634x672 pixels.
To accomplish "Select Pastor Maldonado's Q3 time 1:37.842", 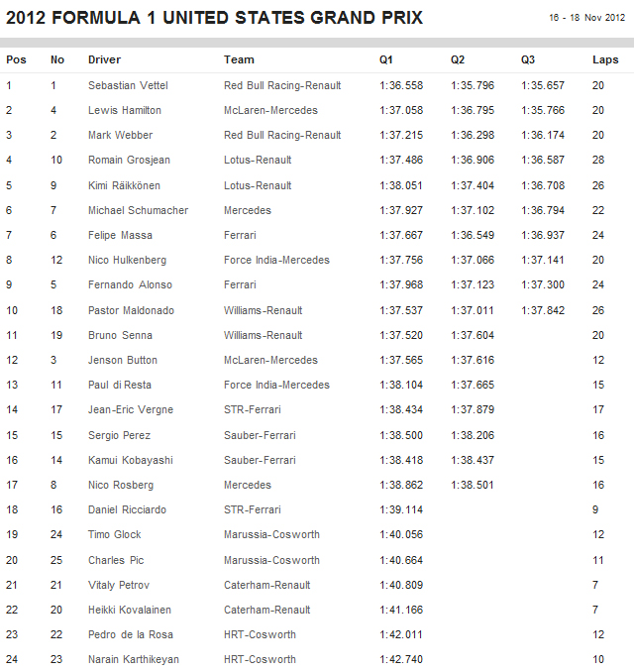I will click(542, 310).
